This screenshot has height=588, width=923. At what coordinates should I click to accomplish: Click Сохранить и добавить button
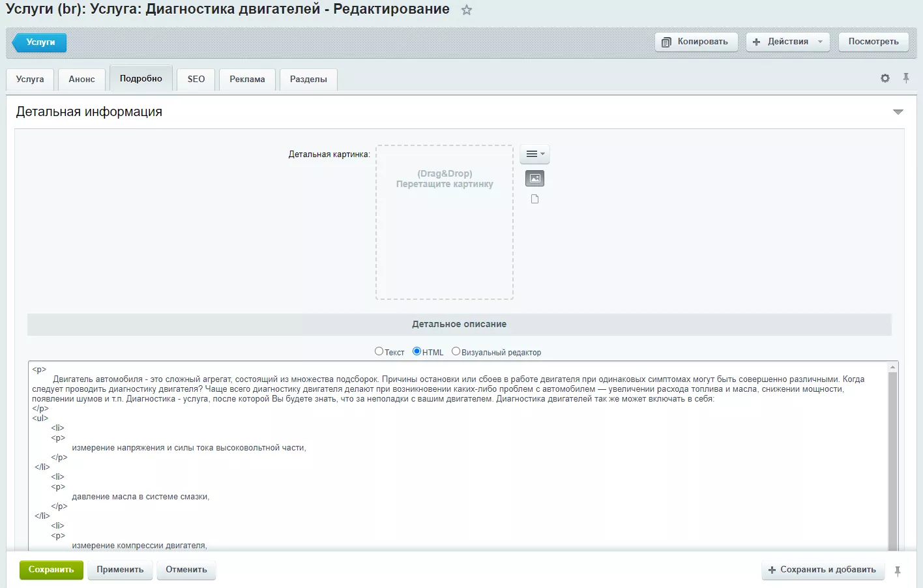(x=823, y=570)
